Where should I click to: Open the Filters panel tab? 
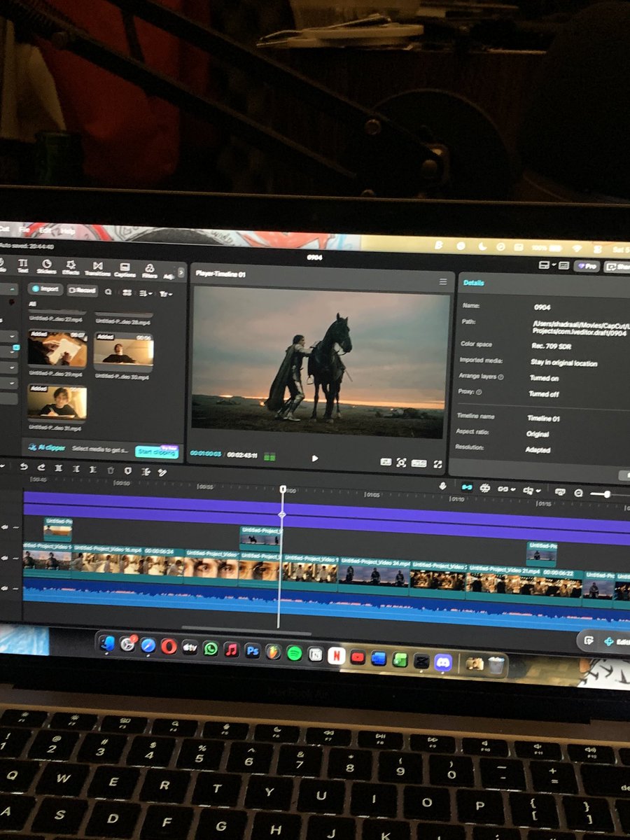pos(149,271)
